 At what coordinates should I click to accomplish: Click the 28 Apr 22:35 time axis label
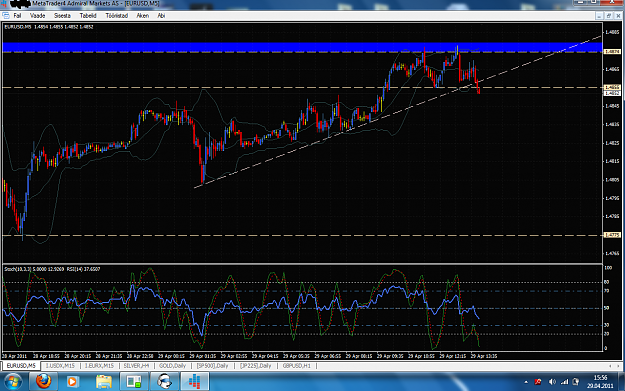tap(140, 356)
